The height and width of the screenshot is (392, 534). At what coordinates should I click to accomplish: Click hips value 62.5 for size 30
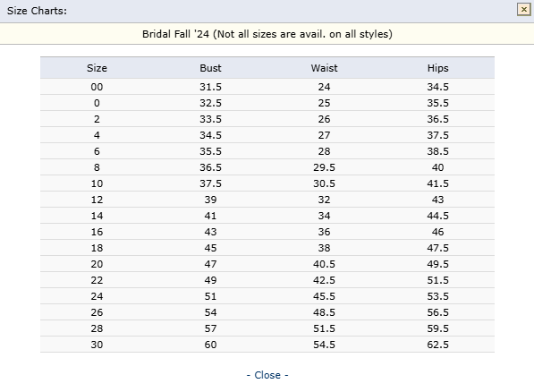(438, 345)
